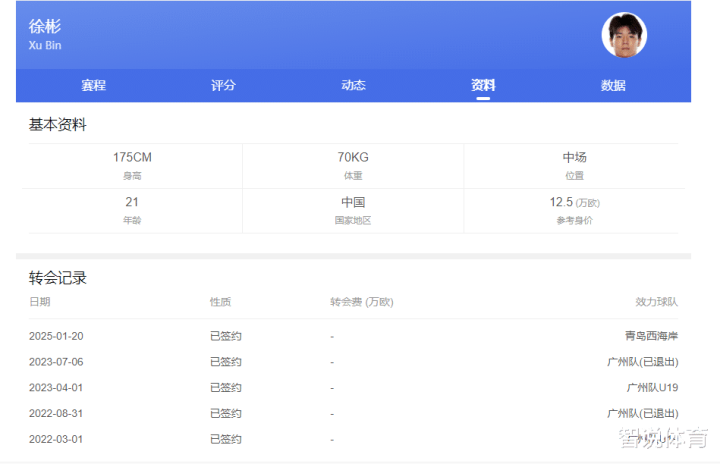Click the 日期 column header

point(39,302)
